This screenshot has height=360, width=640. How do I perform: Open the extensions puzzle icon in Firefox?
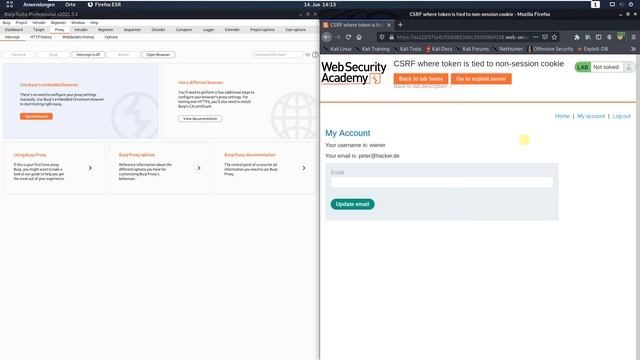(x=577, y=37)
